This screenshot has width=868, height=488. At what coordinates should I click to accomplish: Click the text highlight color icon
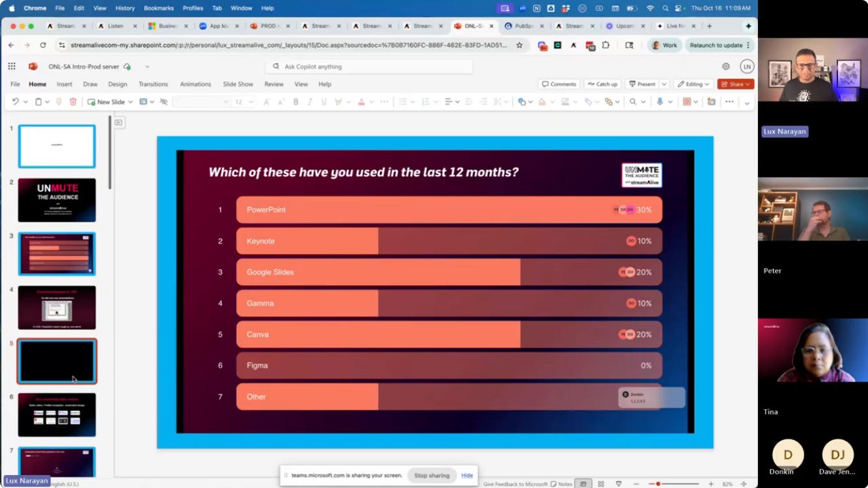click(338, 102)
